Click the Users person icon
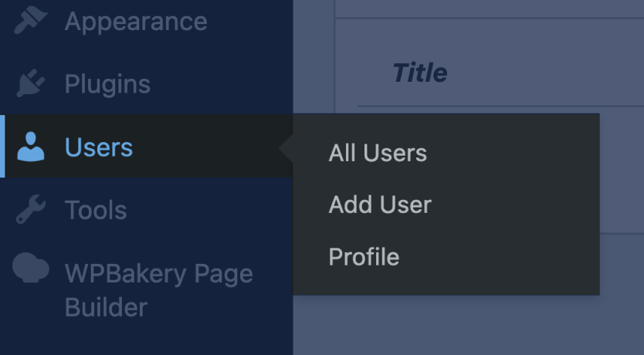The height and width of the screenshot is (355, 644). click(31, 147)
